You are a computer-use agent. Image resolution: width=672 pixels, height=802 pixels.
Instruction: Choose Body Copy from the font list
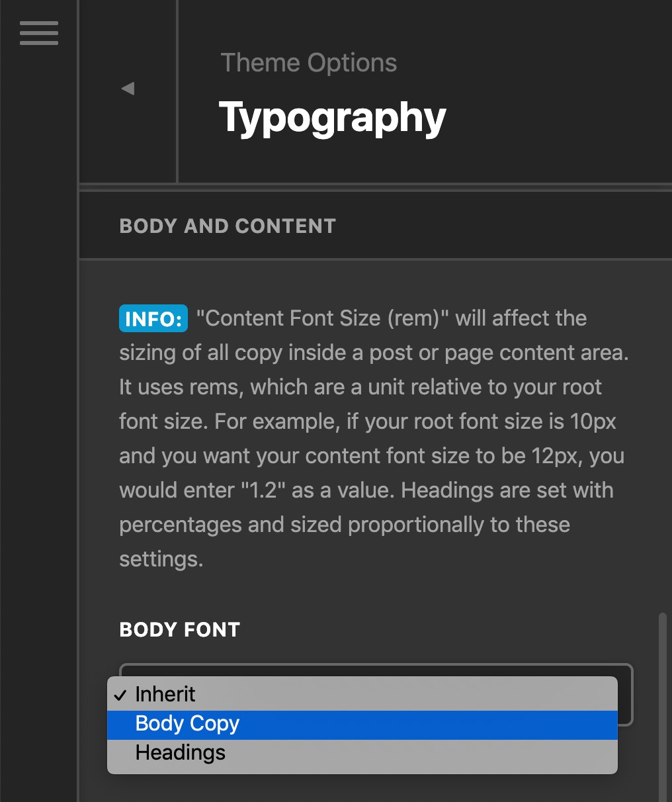pyautogui.click(x=362, y=725)
